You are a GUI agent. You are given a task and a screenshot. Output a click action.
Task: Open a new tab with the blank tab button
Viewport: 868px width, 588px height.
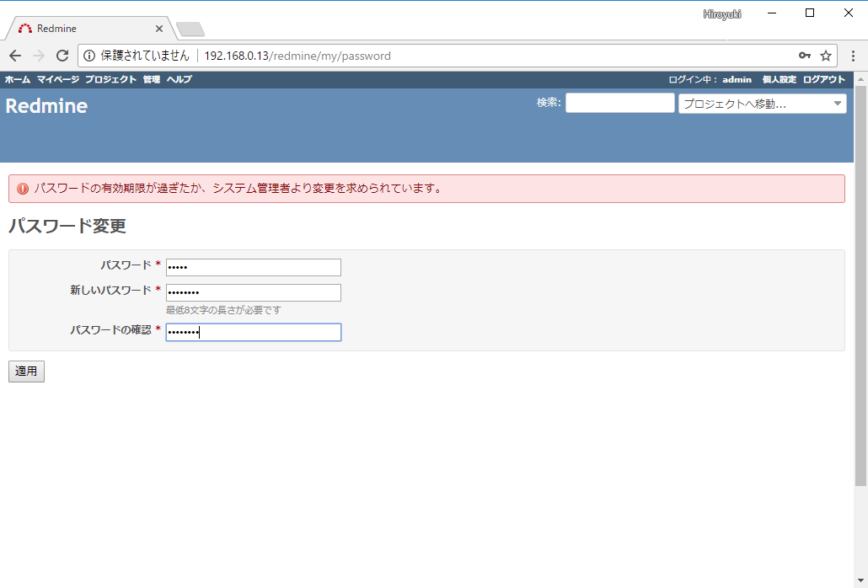[x=190, y=29]
